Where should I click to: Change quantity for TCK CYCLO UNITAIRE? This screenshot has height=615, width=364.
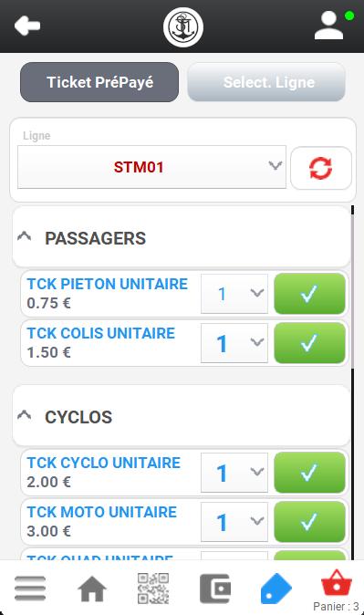tap(234, 473)
